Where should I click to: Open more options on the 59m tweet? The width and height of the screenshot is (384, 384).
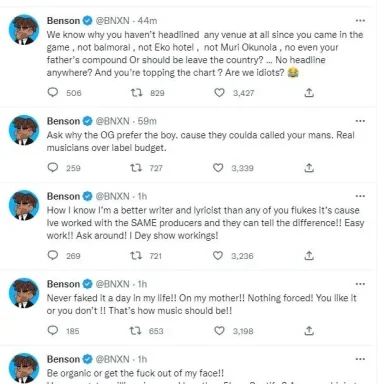pyautogui.click(x=360, y=121)
